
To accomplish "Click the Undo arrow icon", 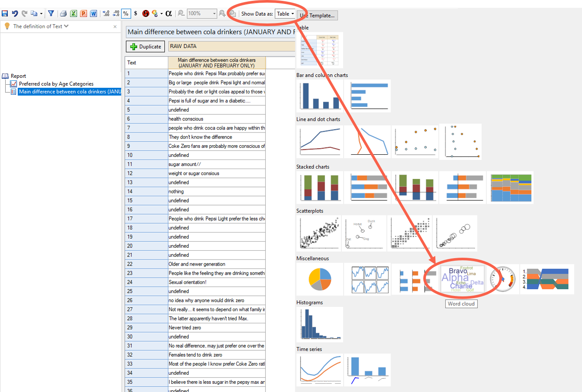I will pos(15,13).
